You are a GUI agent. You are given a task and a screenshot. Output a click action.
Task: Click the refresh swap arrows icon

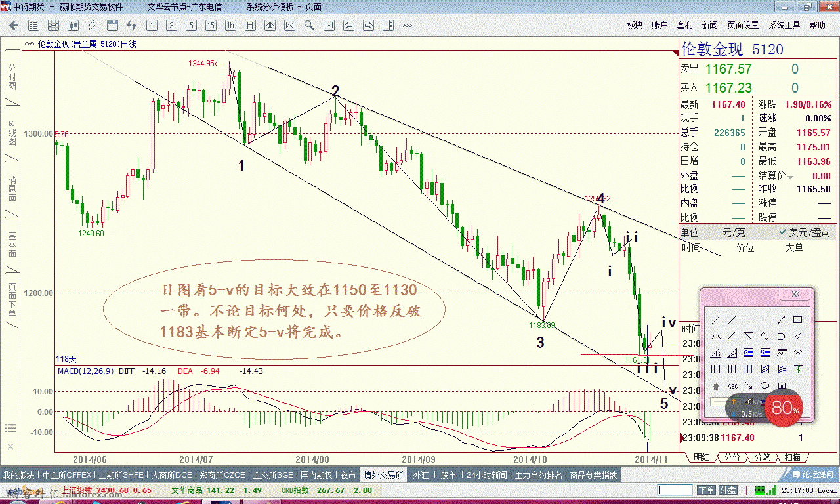[131, 25]
